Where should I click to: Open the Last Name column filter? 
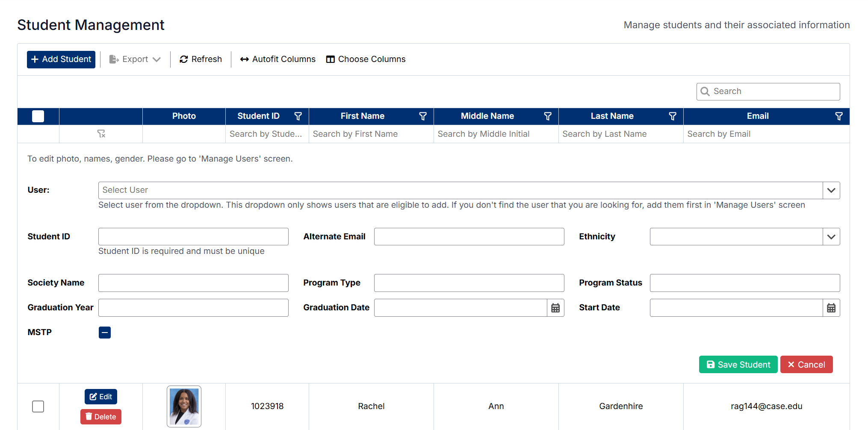pos(673,116)
